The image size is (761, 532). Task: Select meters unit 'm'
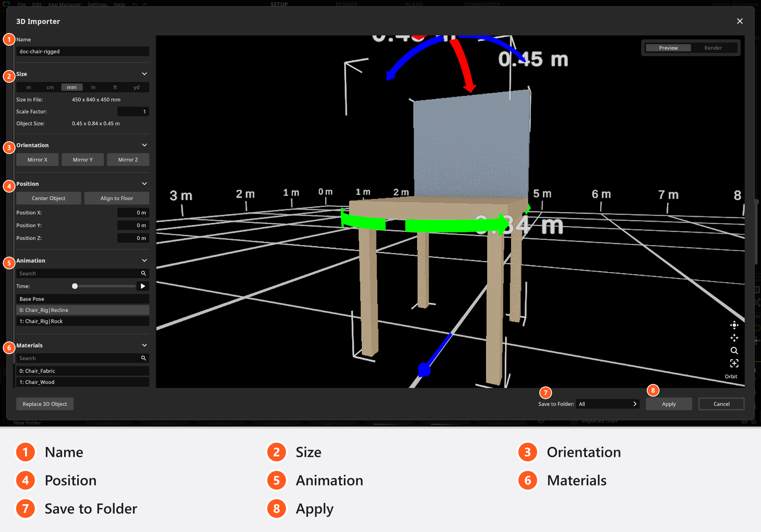pyautogui.click(x=29, y=87)
